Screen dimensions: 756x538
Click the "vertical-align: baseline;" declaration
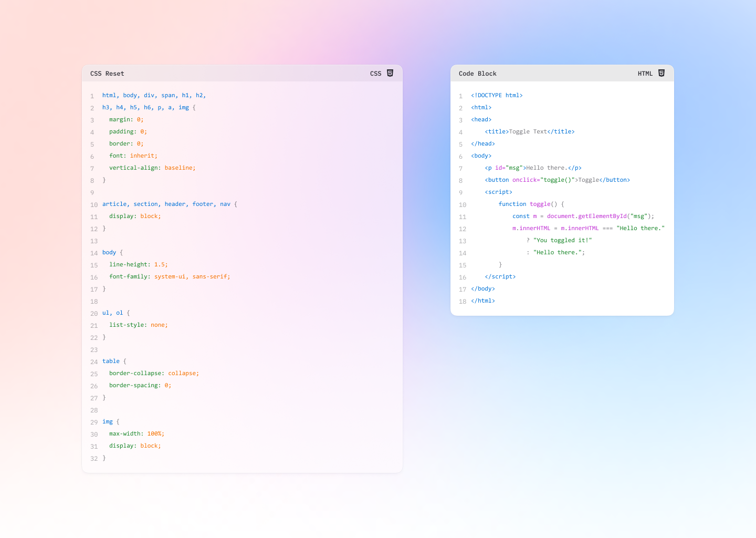(152, 168)
